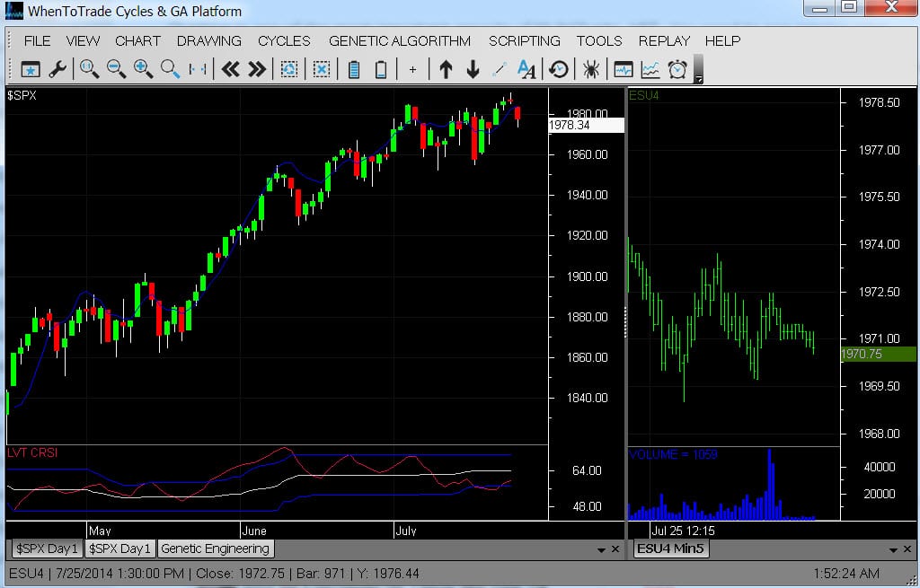Click the upward arrow toolbar icon

[444, 68]
